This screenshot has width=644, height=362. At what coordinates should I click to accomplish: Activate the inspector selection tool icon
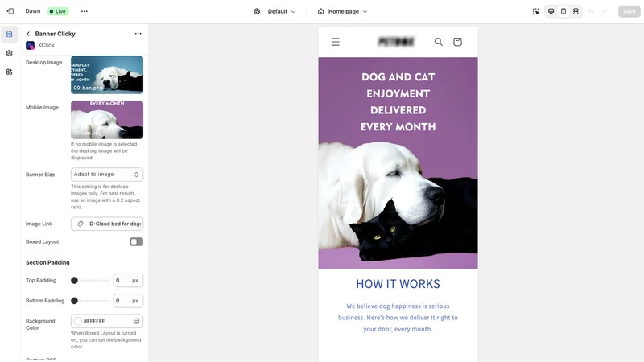[535, 11]
